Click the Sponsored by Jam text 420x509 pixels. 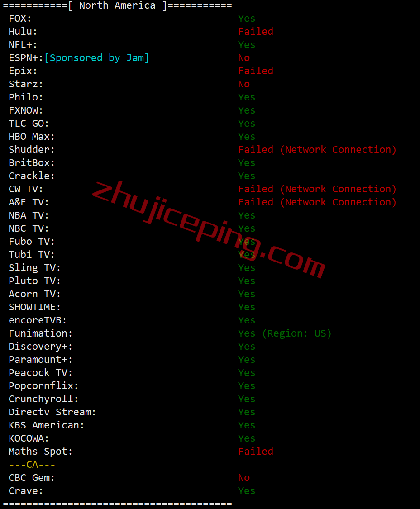click(x=97, y=58)
